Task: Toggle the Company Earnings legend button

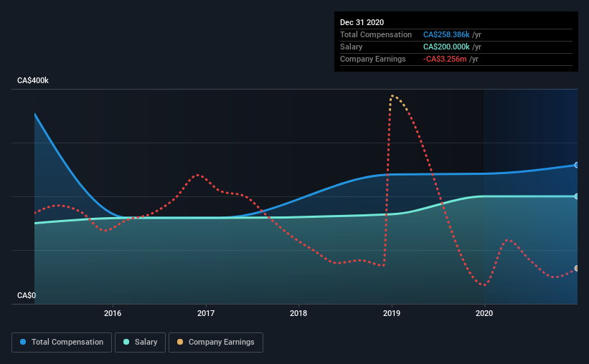Action: point(216,343)
